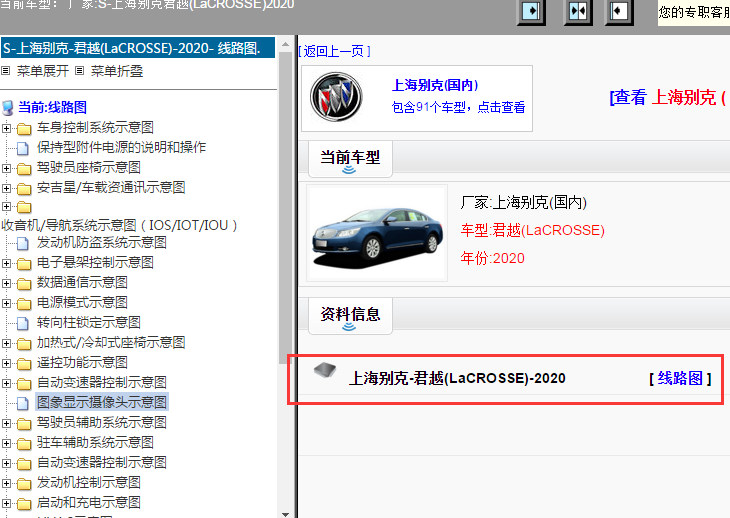Click 菜单折叠 to collapse all menus
Image resolution: width=730 pixels, height=518 pixels.
coord(116,71)
